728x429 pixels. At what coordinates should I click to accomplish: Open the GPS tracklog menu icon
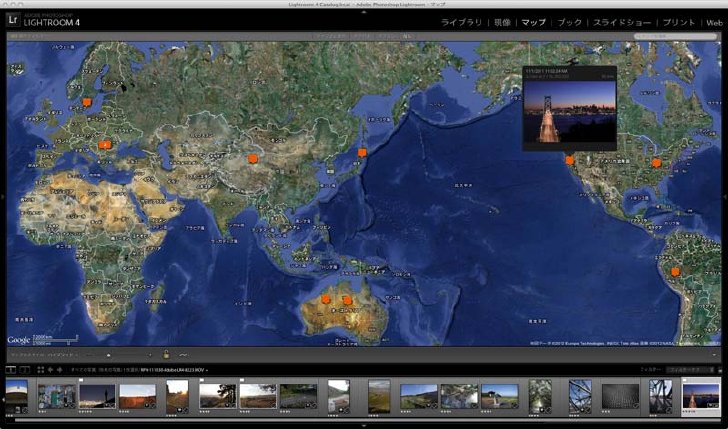(183, 355)
